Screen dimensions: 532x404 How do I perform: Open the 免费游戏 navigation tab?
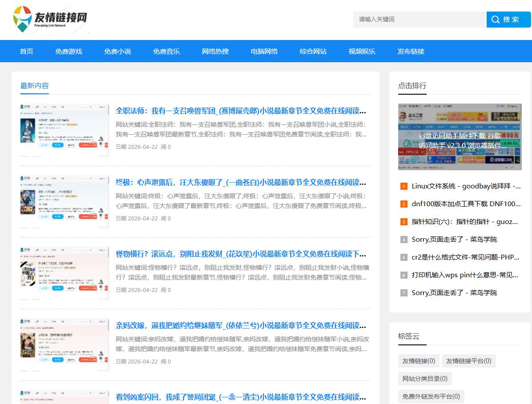68,51
